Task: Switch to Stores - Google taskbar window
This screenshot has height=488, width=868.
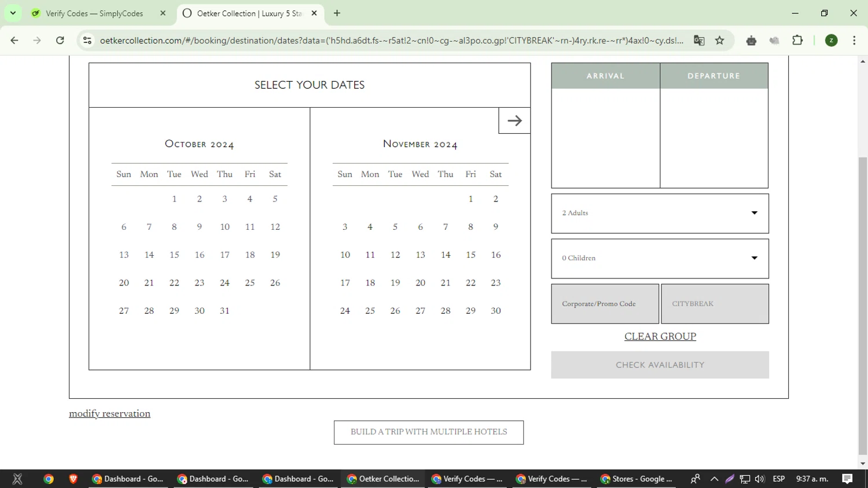Action: point(637,479)
